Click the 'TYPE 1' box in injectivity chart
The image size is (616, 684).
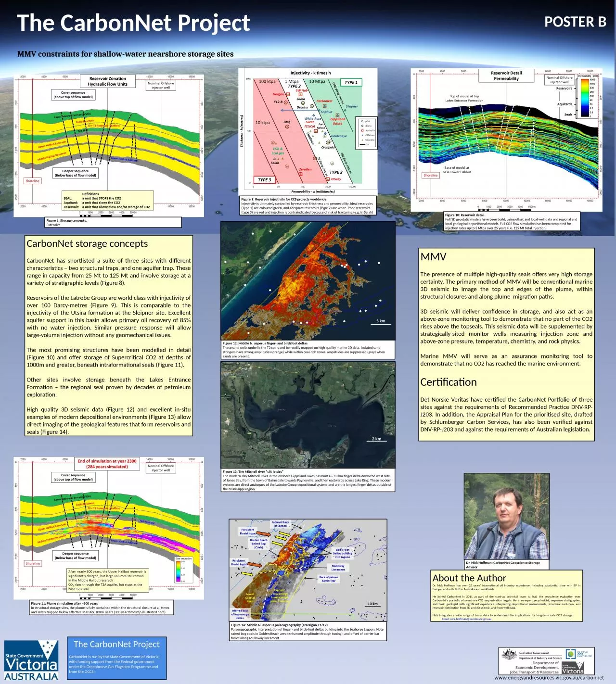(x=351, y=82)
